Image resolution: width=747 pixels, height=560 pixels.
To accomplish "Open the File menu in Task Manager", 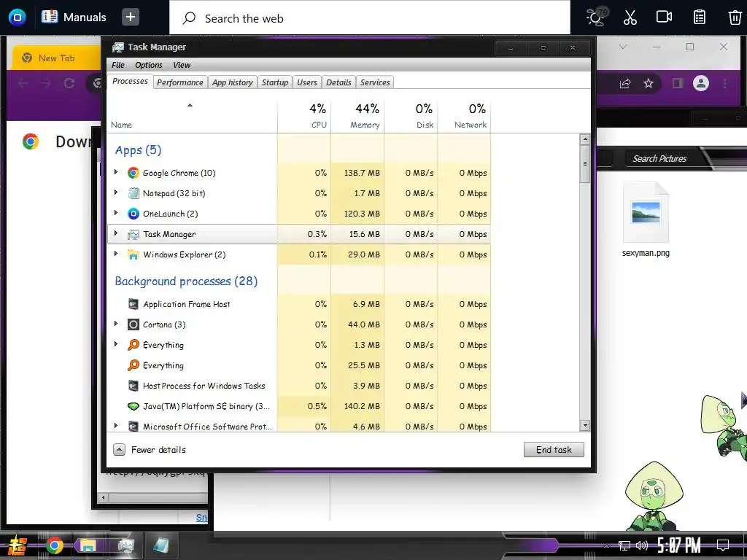I will click(118, 65).
